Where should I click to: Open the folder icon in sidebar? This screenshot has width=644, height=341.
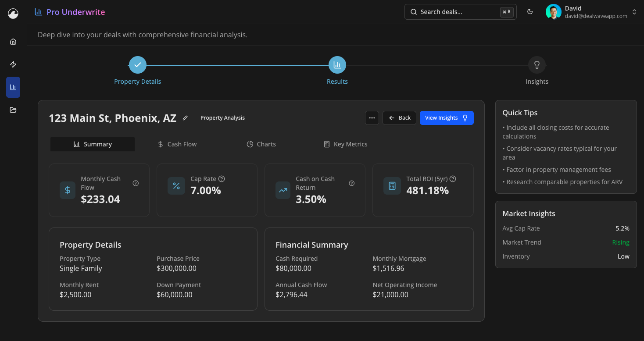(13, 110)
